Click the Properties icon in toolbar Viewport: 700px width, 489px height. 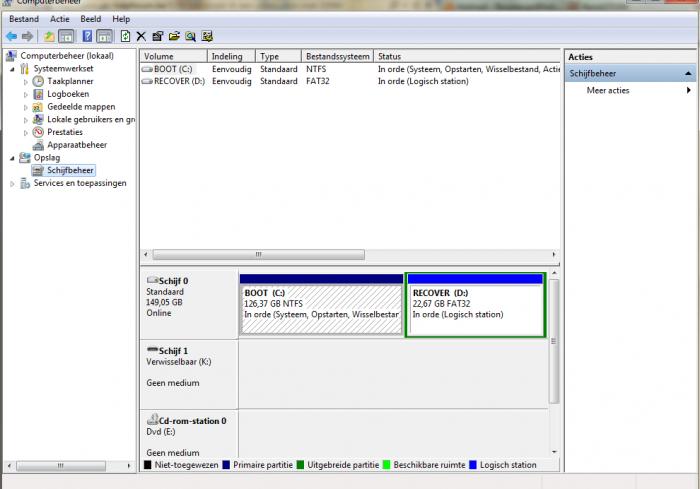(x=157, y=36)
